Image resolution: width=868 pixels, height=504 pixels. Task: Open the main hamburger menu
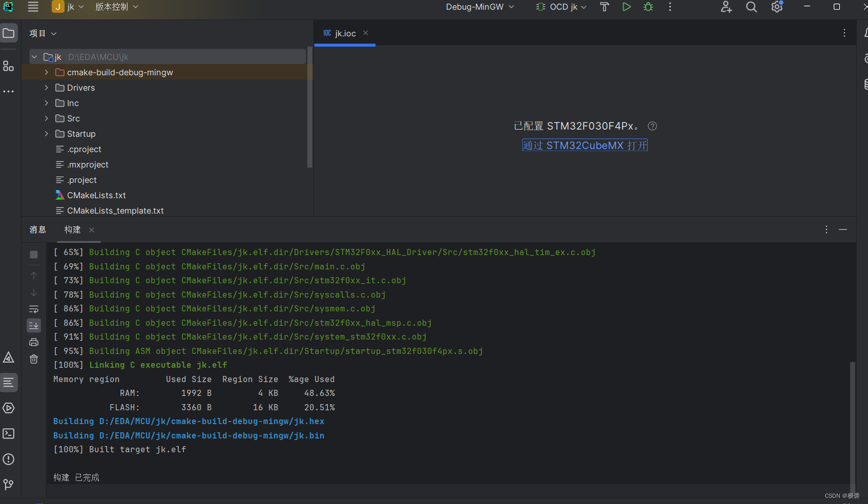[x=33, y=7]
